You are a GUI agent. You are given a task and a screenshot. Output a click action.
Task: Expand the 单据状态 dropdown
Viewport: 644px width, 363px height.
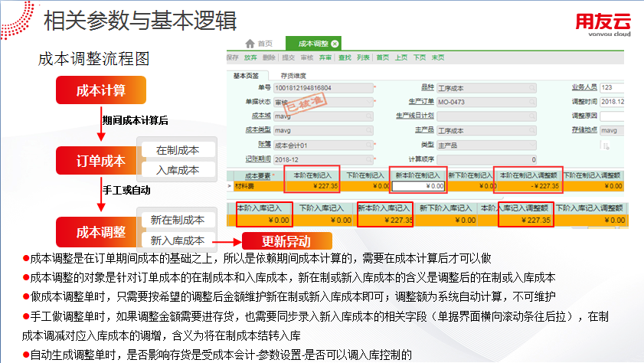[x=368, y=102]
